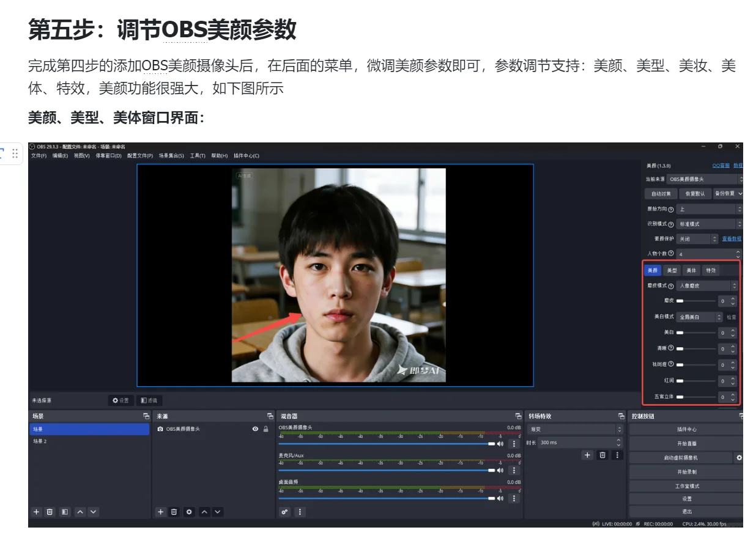Screen dimensions: 756x541
Task: Mute the 麦克风/Aux speaker icon
Action: point(500,471)
